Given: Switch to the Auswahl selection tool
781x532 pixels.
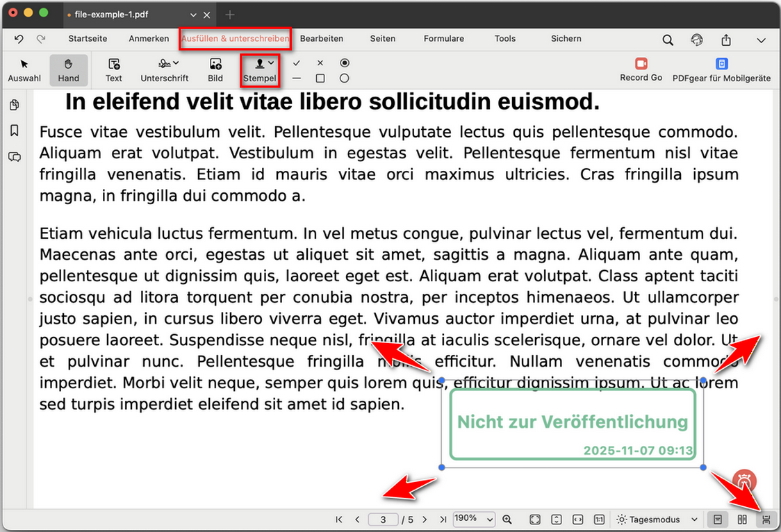Looking at the screenshot, I should (24, 69).
